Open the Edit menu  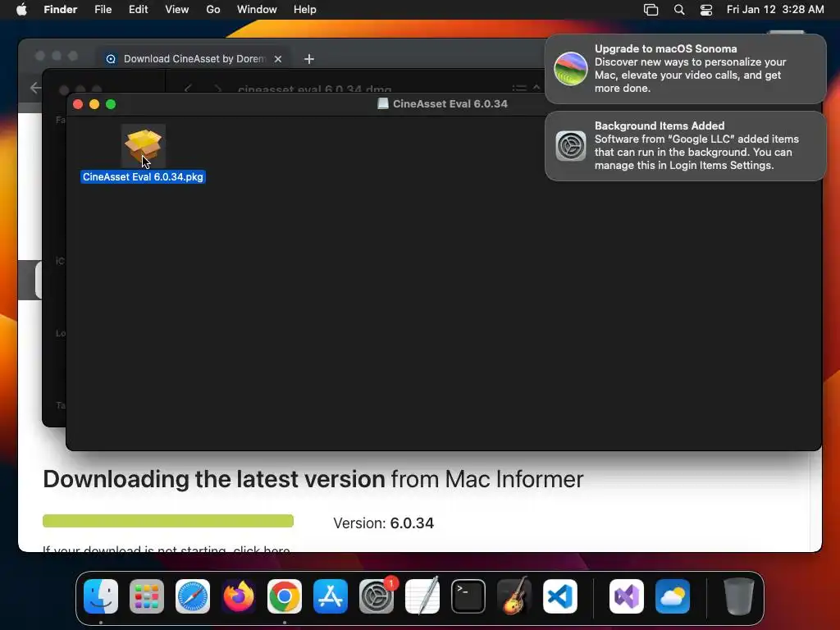pyautogui.click(x=138, y=10)
